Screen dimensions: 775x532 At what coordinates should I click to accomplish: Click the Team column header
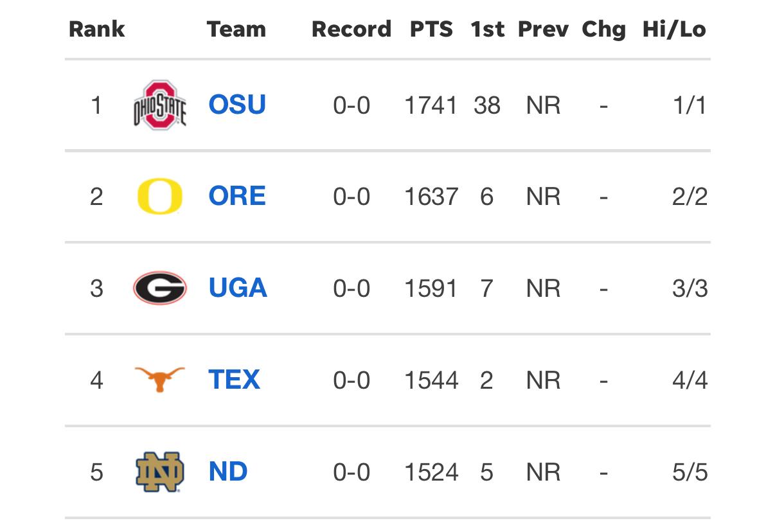[x=236, y=30]
